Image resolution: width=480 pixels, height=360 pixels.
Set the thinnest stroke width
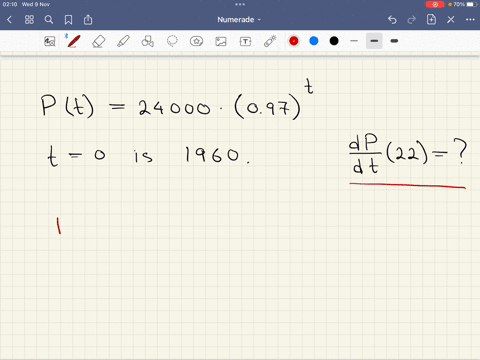354,41
